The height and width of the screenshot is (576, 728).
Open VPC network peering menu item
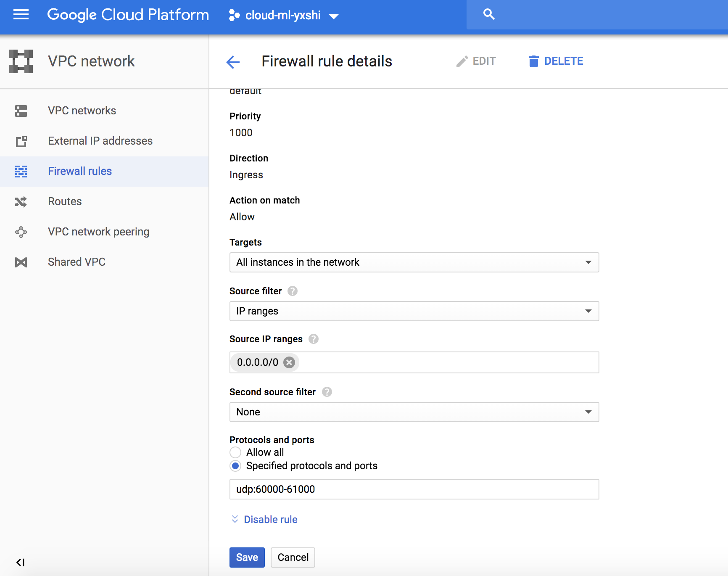coord(104,232)
